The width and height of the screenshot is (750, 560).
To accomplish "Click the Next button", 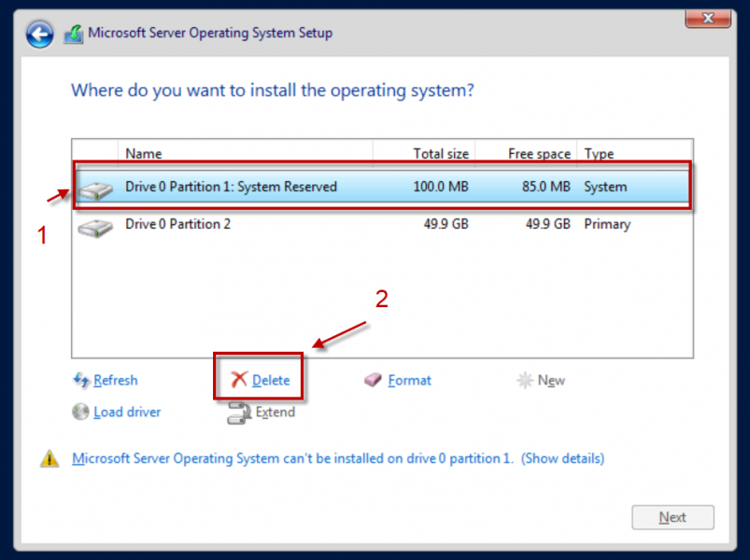I will tap(672, 517).
